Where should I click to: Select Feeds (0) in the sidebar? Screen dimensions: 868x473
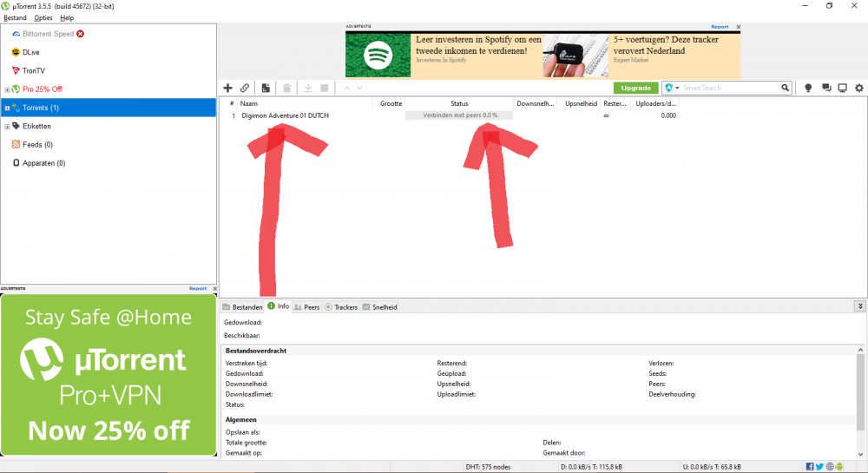[37, 145]
